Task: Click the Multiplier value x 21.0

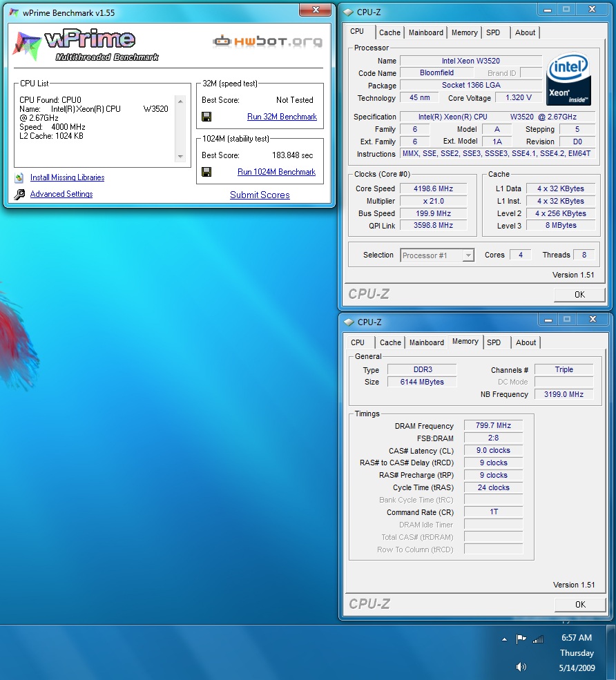Action: tap(433, 201)
